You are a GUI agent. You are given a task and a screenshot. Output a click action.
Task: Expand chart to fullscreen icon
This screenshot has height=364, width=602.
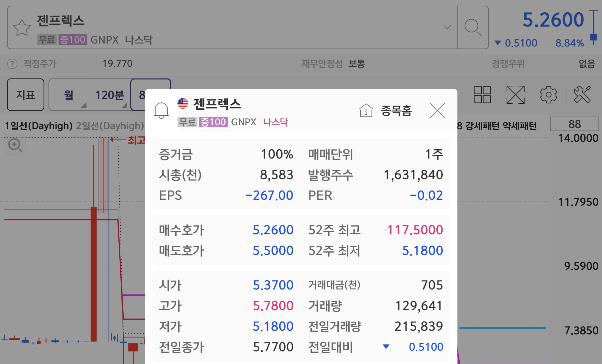(x=515, y=95)
